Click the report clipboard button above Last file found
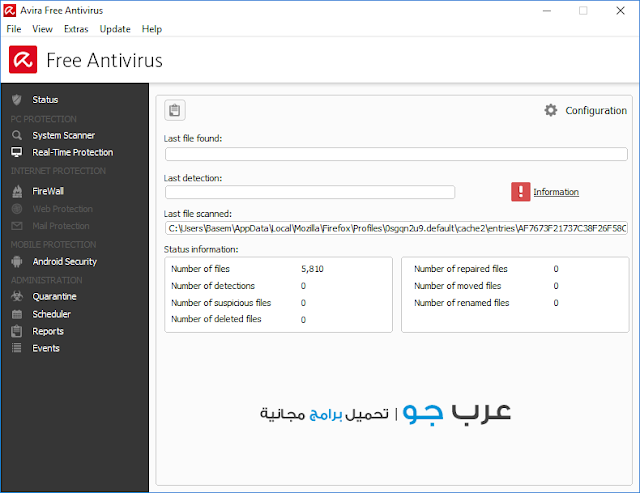This screenshot has height=493, width=640. [175, 110]
